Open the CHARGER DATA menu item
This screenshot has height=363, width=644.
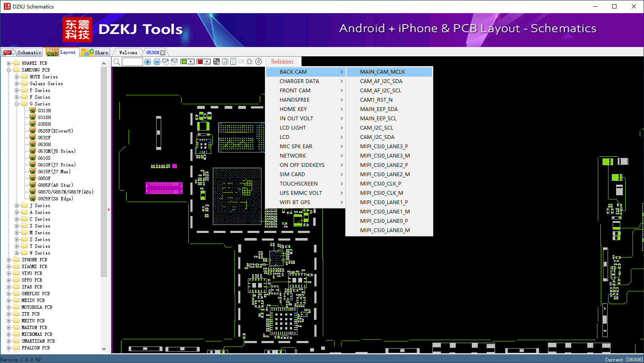(x=299, y=81)
